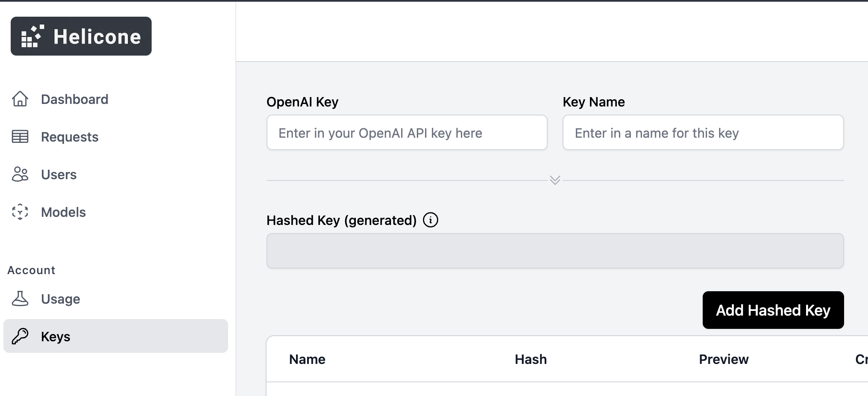Click the OpenAI Key input field
Screen dimensions: 868x396
[x=406, y=133]
